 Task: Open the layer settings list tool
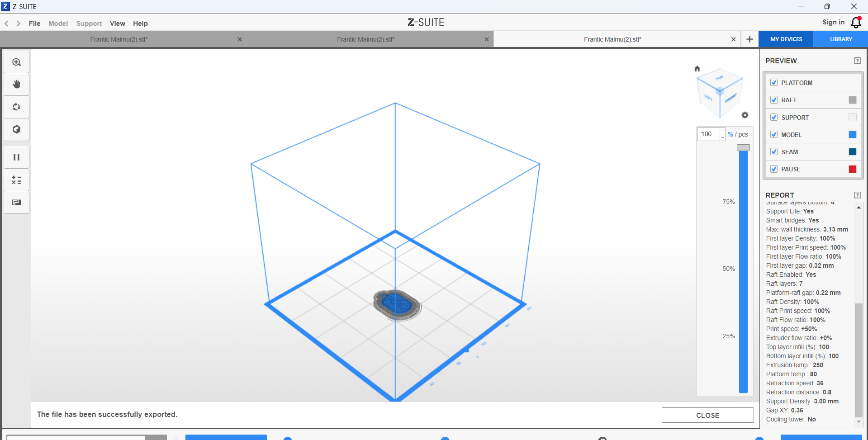pyautogui.click(x=17, y=180)
